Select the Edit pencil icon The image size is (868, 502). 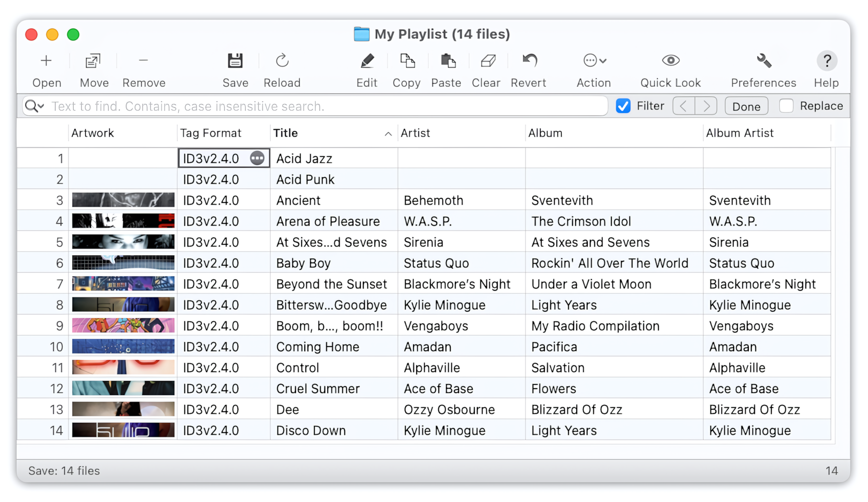pyautogui.click(x=367, y=61)
